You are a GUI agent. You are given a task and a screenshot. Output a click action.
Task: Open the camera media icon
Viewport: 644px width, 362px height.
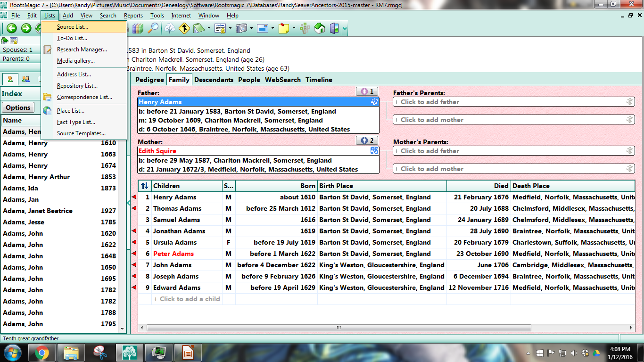tap(241, 28)
